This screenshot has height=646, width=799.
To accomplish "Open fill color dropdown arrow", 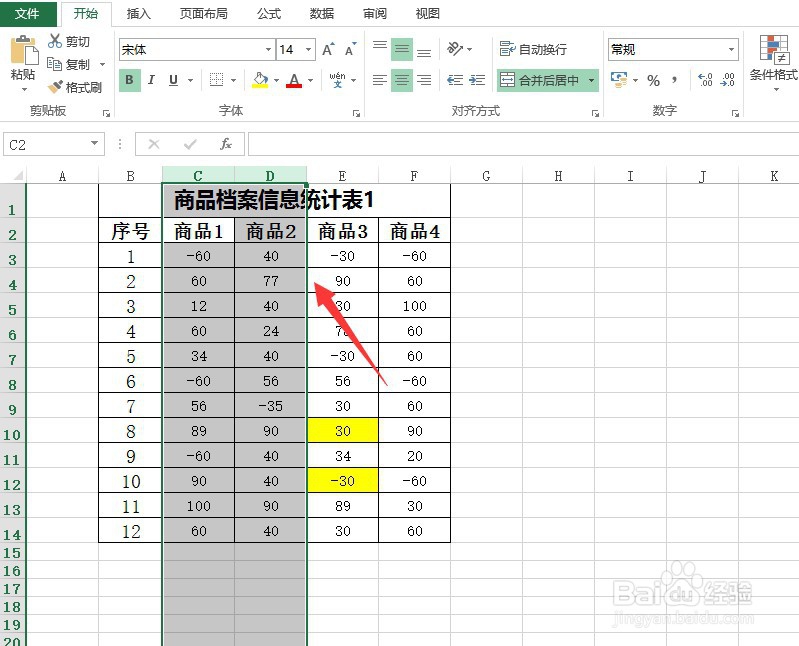I will pos(276,80).
